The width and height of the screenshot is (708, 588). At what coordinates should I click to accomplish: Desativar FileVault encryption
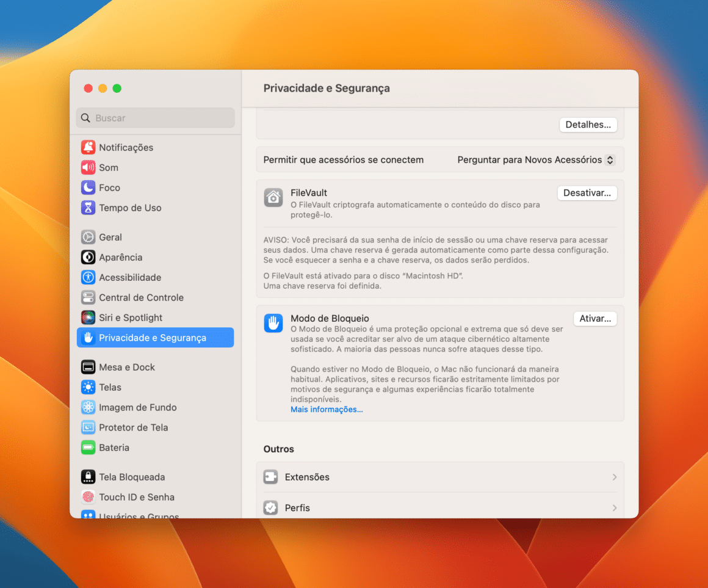(587, 192)
